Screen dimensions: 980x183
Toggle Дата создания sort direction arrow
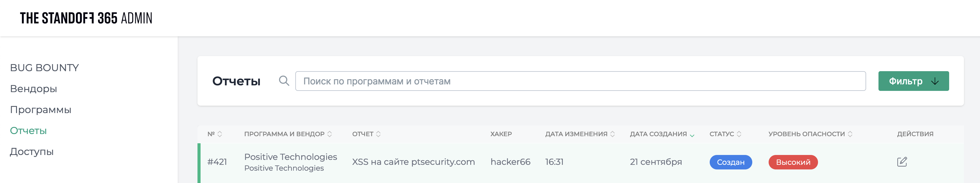[x=692, y=135]
